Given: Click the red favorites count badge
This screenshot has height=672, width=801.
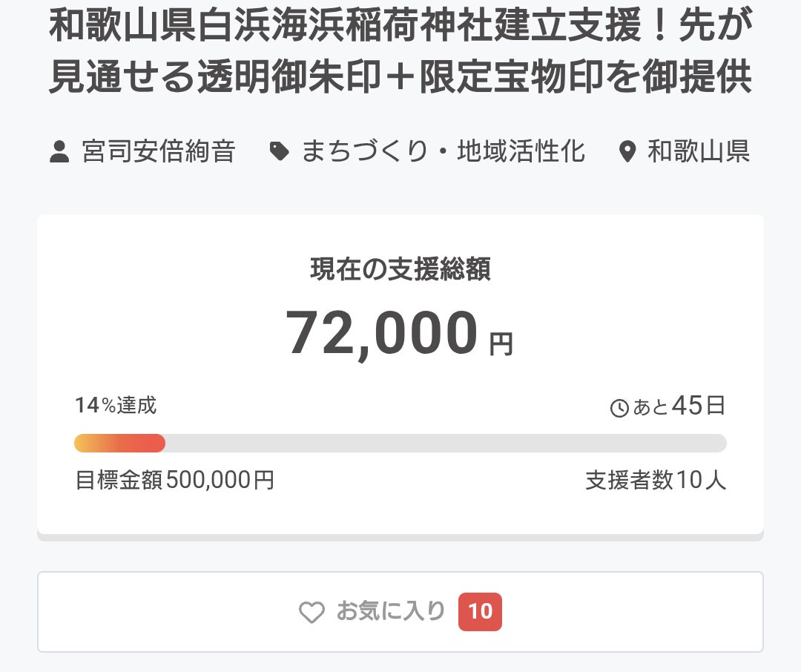Looking at the screenshot, I should pos(480,611).
